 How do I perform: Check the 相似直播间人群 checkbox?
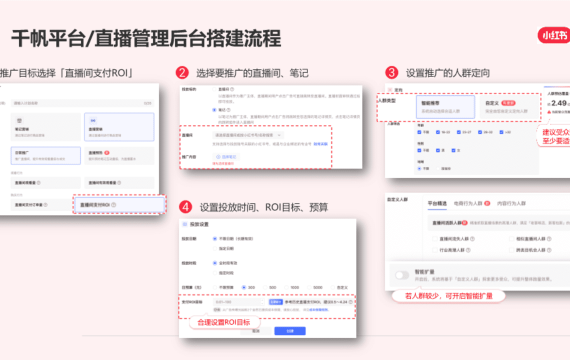[511, 239]
